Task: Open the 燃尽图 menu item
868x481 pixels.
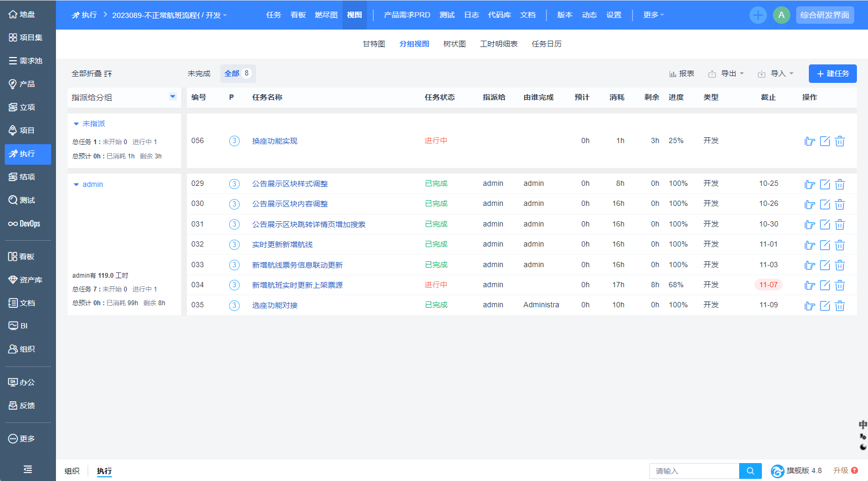Action: pyautogui.click(x=326, y=15)
